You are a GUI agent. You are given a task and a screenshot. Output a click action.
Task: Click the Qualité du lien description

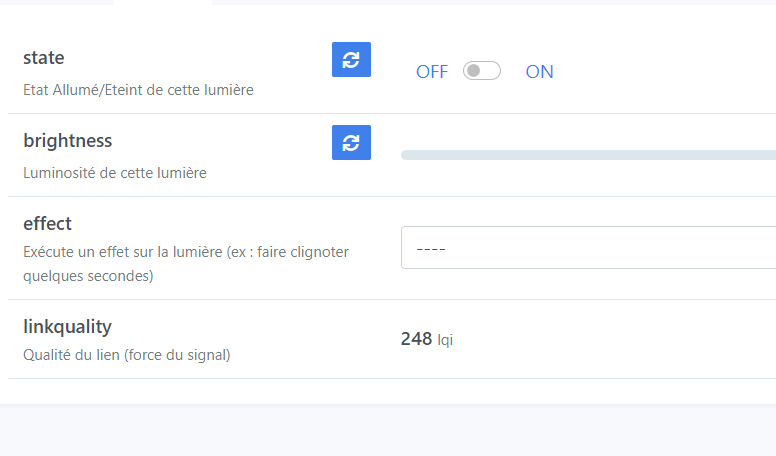[x=127, y=355]
